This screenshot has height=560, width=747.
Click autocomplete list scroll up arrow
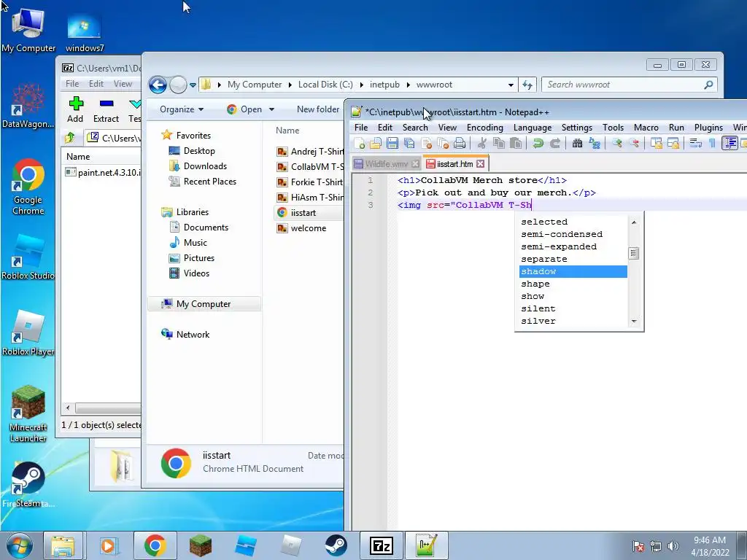[634, 222]
